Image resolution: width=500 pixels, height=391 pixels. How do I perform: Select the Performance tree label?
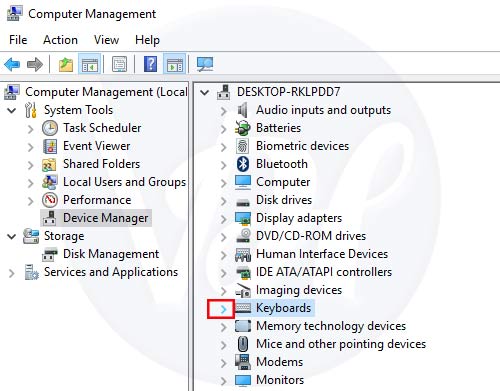pos(97,200)
